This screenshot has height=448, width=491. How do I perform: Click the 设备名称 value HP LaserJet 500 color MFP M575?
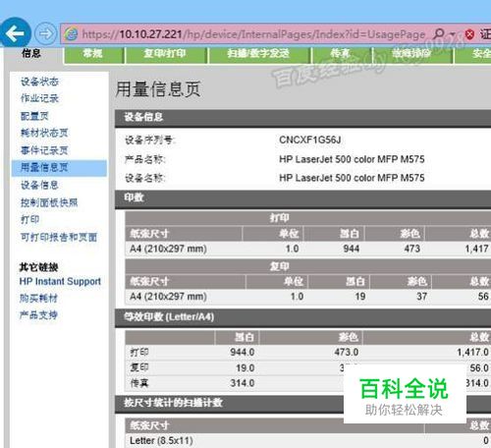coord(352,178)
